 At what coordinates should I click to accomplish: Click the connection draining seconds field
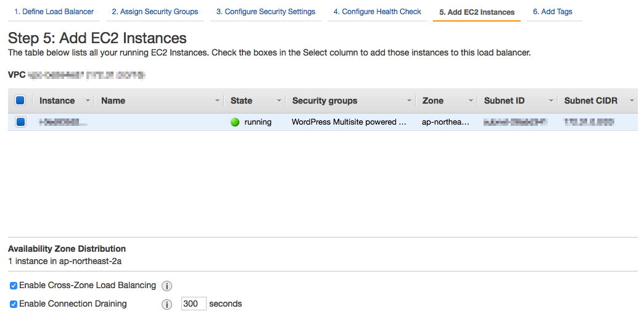pos(194,304)
